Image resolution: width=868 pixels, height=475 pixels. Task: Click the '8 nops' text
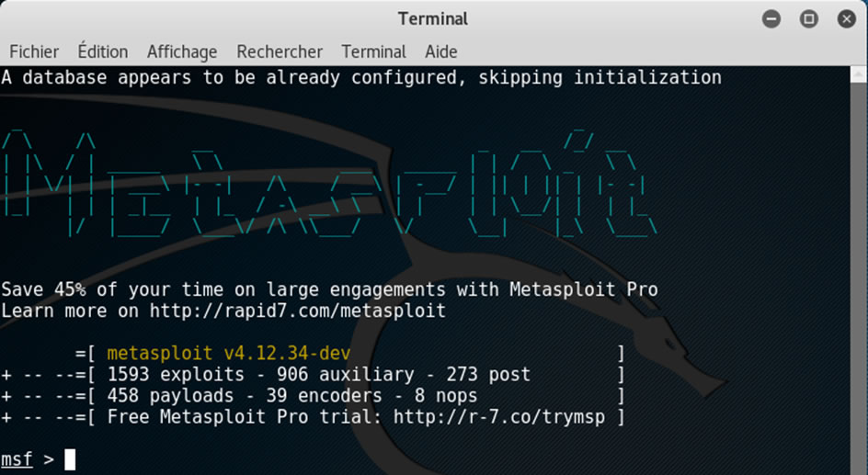[446, 395]
